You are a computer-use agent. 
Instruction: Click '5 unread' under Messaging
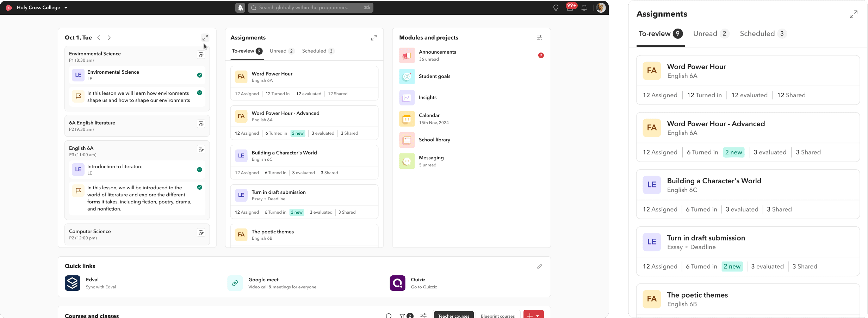pyautogui.click(x=427, y=165)
